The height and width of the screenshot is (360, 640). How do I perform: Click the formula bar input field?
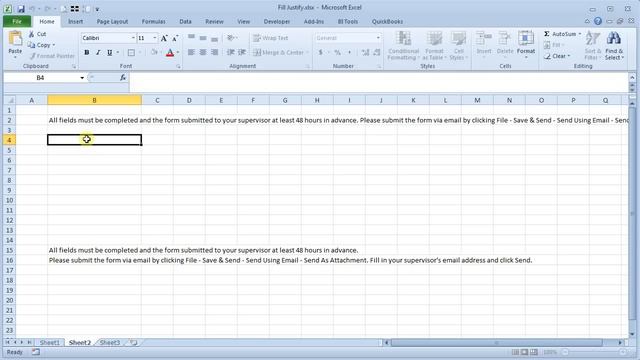[x=379, y=82]
